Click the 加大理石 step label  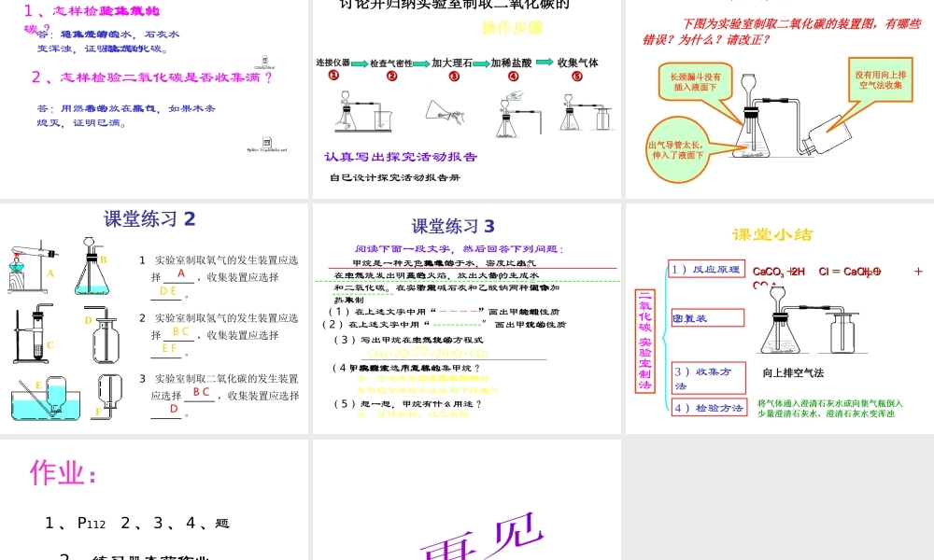tap(452, 63)
